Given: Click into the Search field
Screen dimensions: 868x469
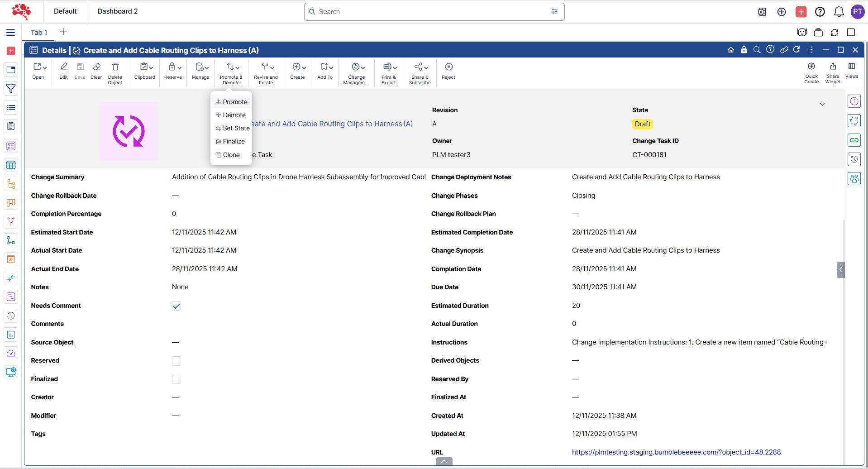Looking at the screenshot, I should (x=430, y=12).
